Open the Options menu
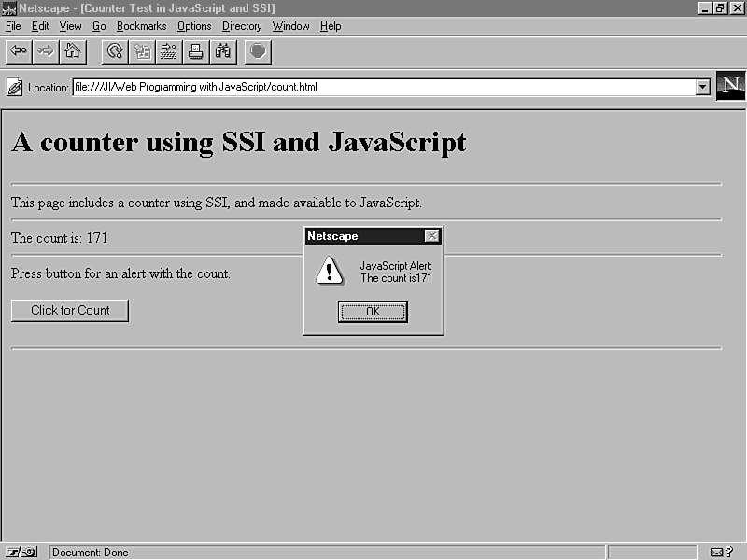Viewport: 747px width, 560px height. coord(194,26)
